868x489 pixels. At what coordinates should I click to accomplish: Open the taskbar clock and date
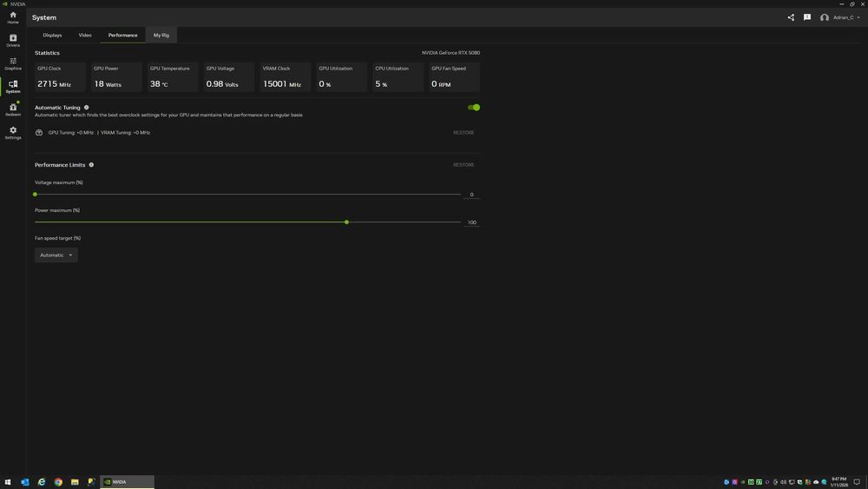[839, 482]
